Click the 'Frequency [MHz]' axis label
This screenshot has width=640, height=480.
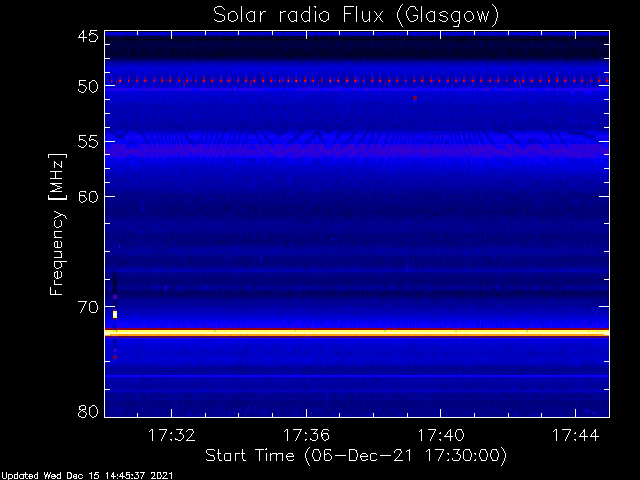57,224
